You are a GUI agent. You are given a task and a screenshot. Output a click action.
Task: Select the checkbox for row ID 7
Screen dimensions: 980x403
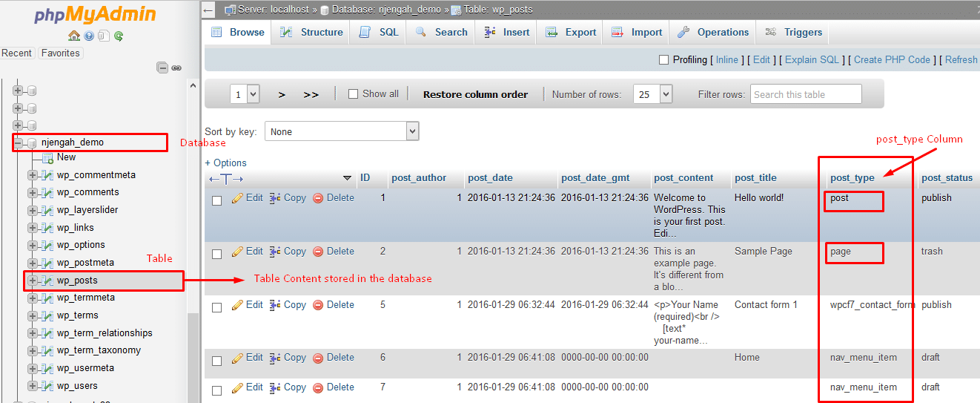217,390
